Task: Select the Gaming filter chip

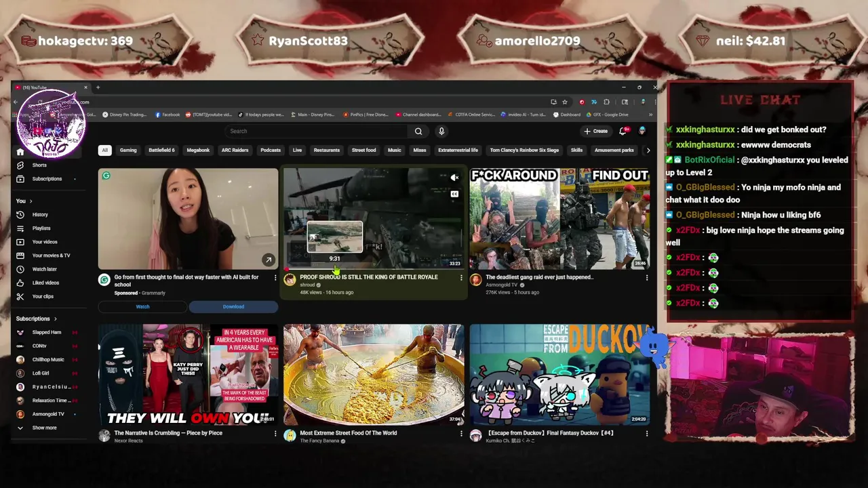Action: [128, 150]
